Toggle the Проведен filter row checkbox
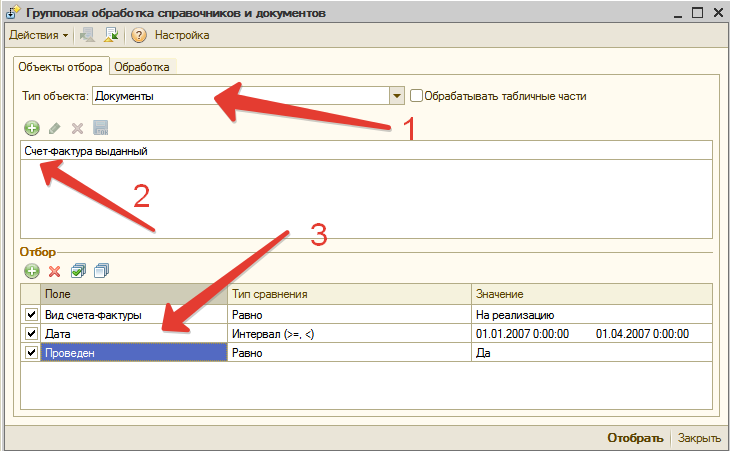730x451 pixels. point(30,352)
